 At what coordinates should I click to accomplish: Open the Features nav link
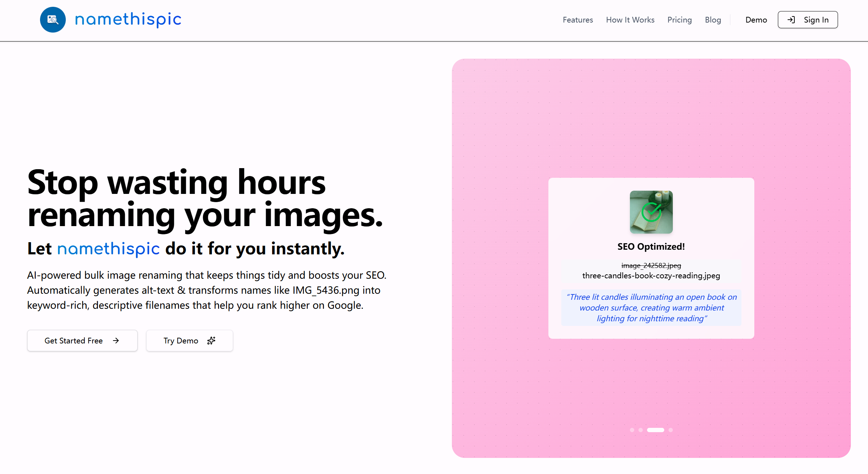[578, 20]
